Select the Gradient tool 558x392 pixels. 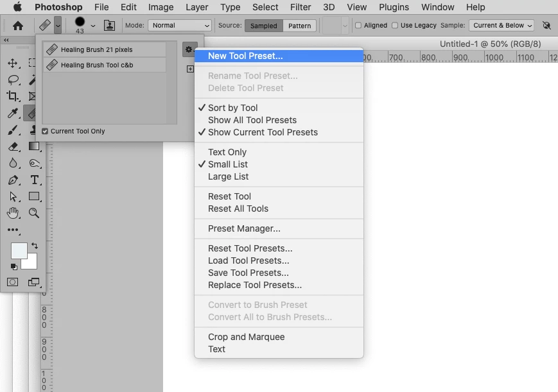click(34, 146)
